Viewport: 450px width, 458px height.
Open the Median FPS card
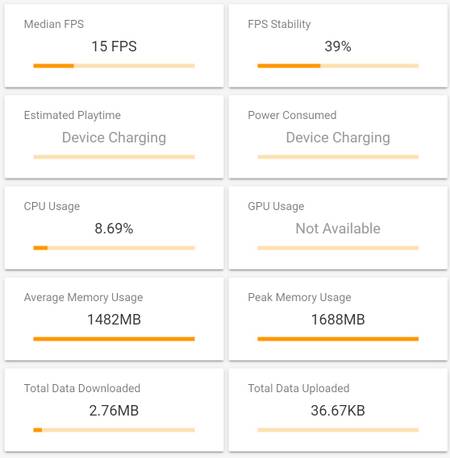pos(114,46)
